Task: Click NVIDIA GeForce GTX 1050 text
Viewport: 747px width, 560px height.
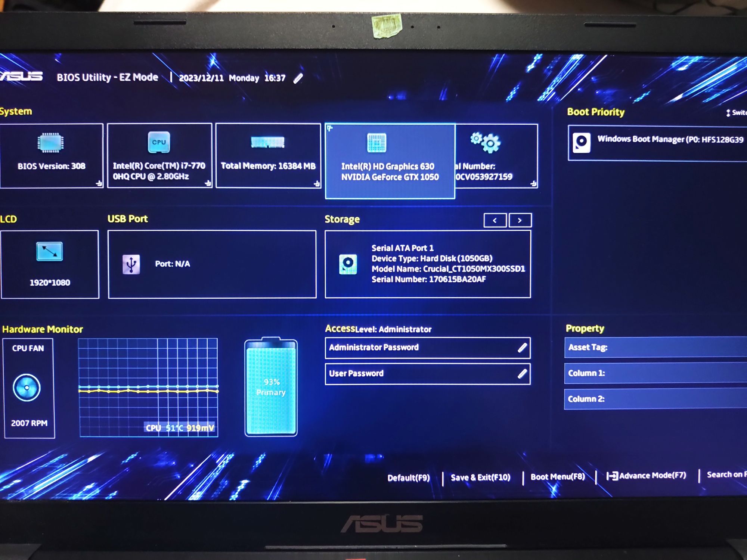Action: tap(390, 177)
